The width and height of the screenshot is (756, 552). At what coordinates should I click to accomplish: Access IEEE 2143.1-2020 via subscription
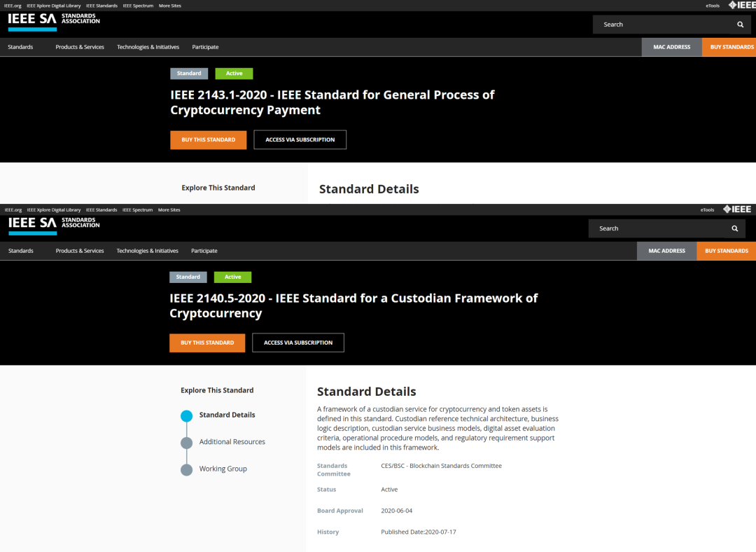pos(300,140)
